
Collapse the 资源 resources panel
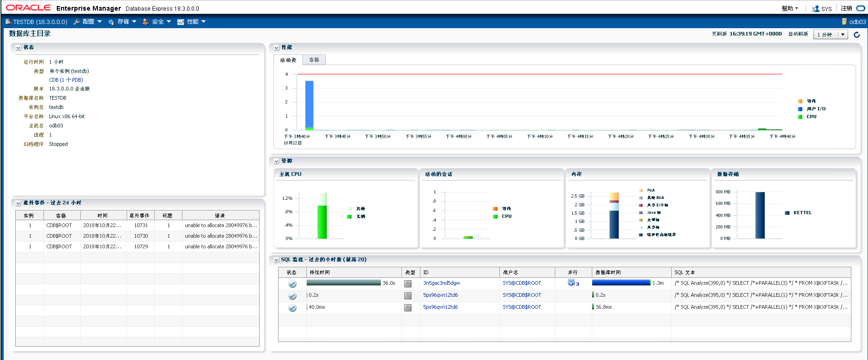(276, 161)
